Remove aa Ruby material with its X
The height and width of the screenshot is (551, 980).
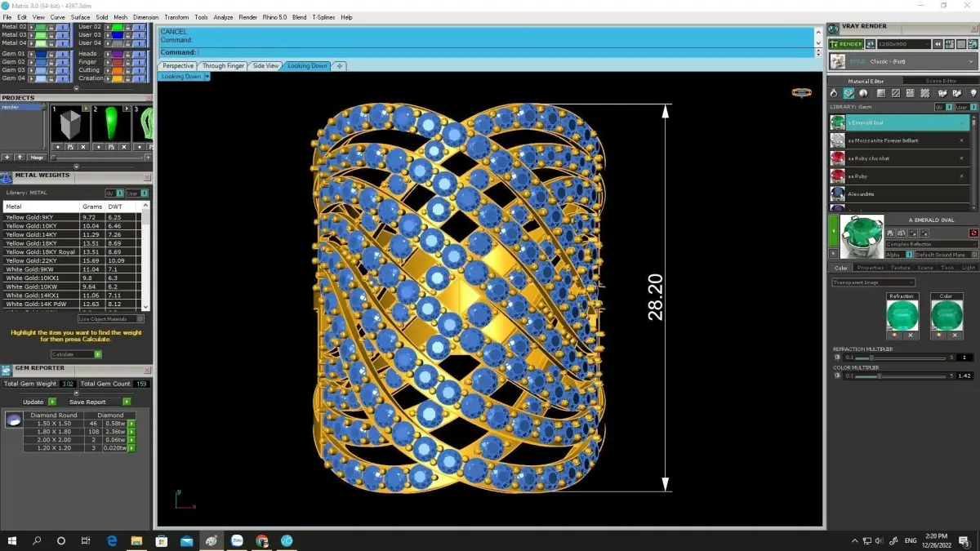[x=962, y=176]
